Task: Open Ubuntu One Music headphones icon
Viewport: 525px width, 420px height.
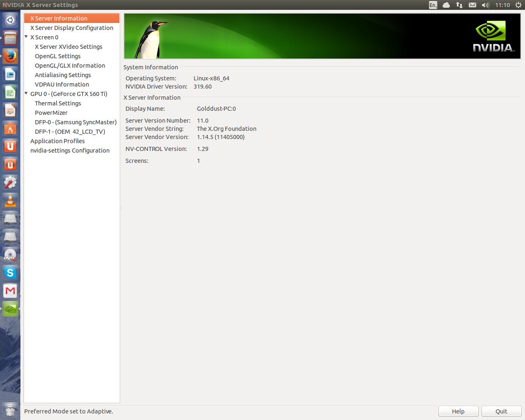Action: point(10,165)
